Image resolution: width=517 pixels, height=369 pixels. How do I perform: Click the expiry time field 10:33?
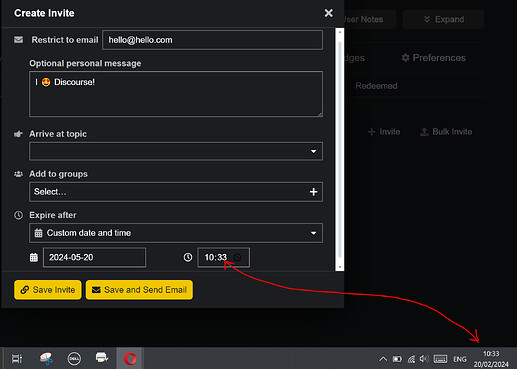(223, 257)
